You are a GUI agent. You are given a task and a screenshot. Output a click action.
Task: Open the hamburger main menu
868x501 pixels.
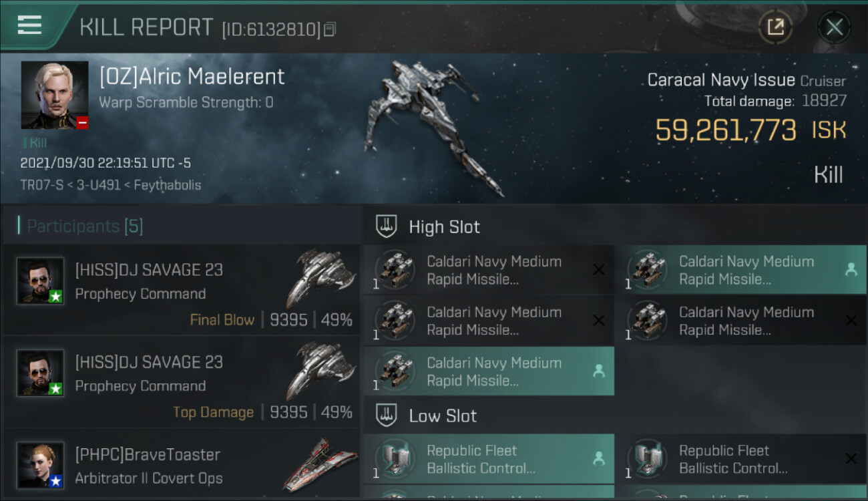coord(29,25)
